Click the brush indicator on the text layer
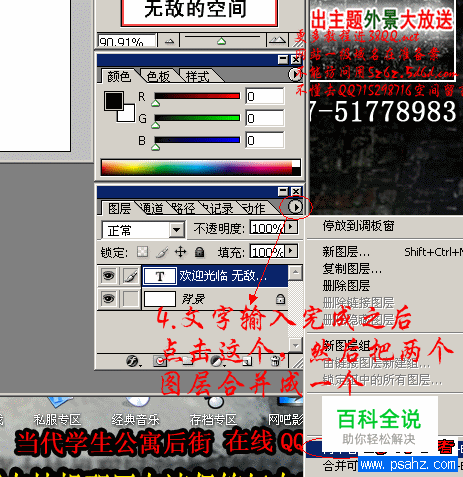The height and width of the screenshot is (477, 463). pos(130,276)
